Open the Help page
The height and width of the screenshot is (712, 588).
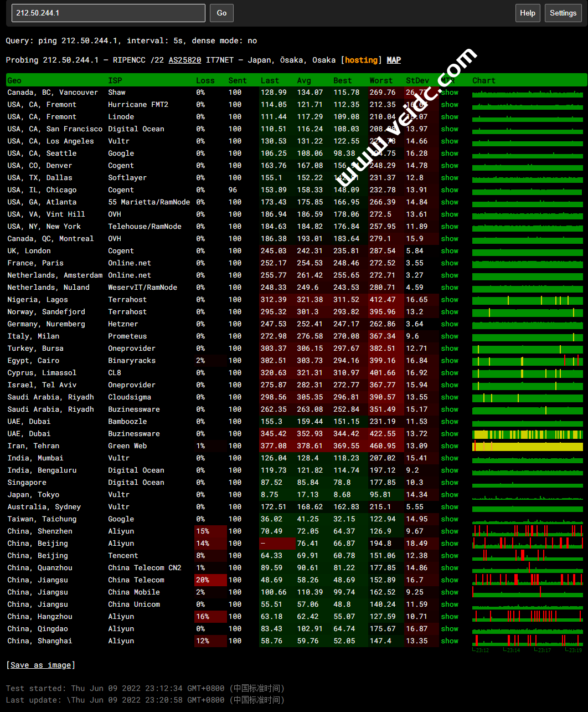point(527,13)
